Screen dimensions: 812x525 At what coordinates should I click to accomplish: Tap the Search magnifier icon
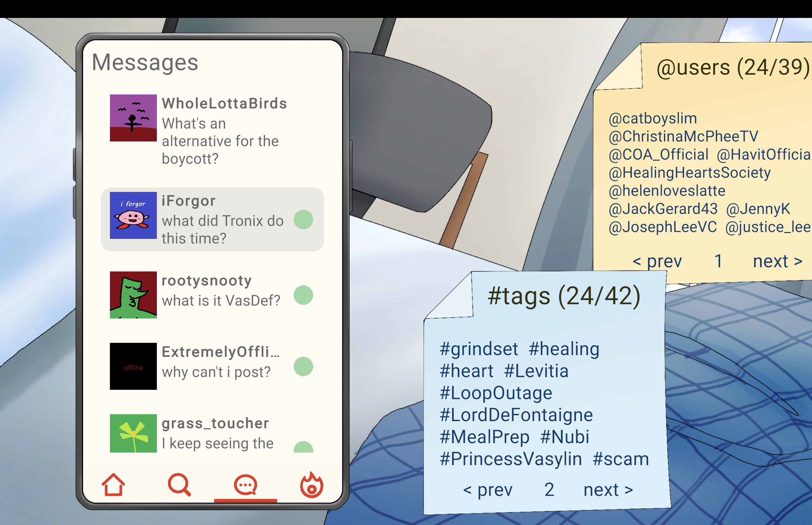179,485
